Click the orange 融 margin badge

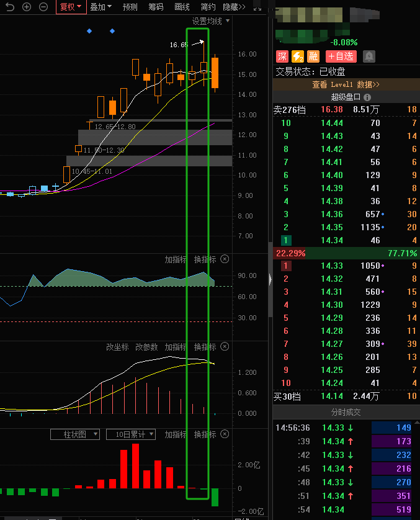pyautogui.click(x=313, y=57)
